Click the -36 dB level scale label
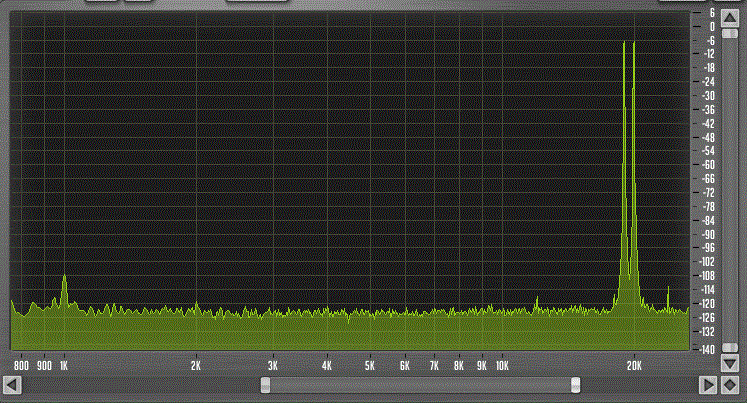 click(x=708, y=110)
